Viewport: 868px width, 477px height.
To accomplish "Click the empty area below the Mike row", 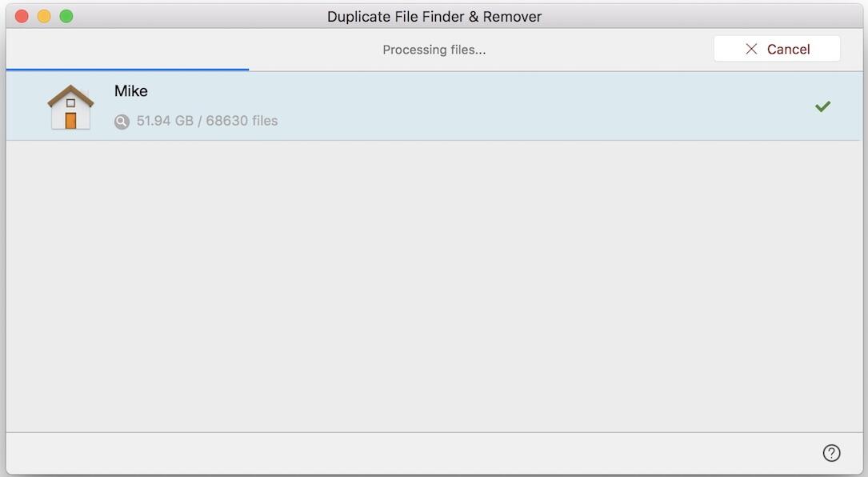I will pos(434,285).
